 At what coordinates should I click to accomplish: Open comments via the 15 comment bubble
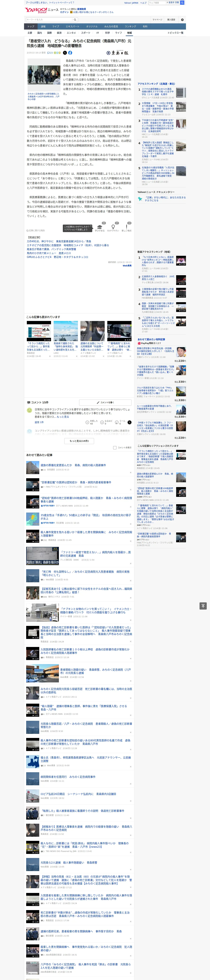(50, 53)
